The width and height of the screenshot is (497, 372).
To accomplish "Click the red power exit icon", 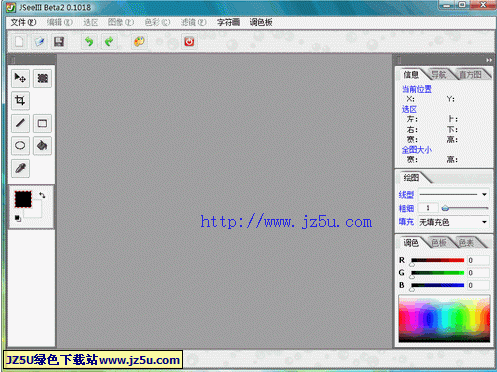I will [189, 42].
